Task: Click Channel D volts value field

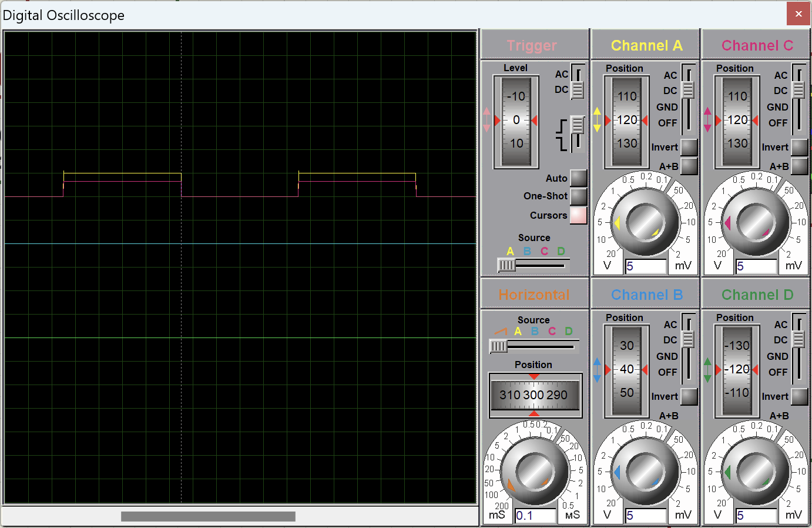Action: tap(756, 516)
